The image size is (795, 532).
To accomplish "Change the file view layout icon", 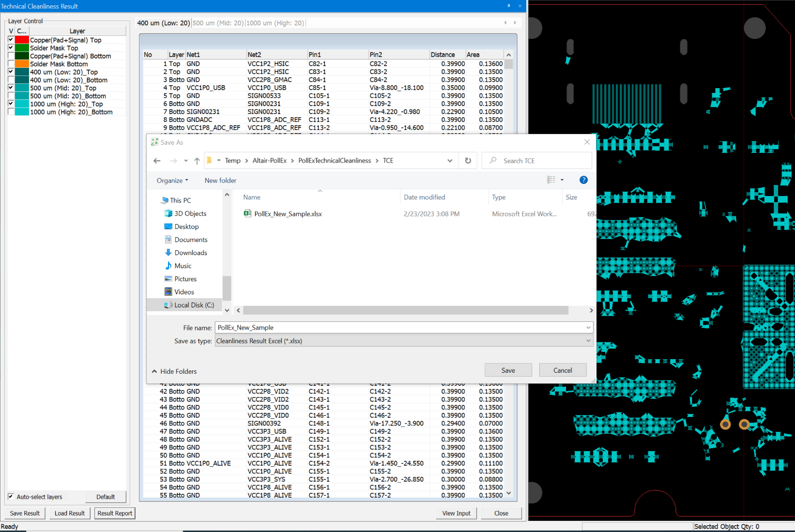I will (x=551, y=180).
